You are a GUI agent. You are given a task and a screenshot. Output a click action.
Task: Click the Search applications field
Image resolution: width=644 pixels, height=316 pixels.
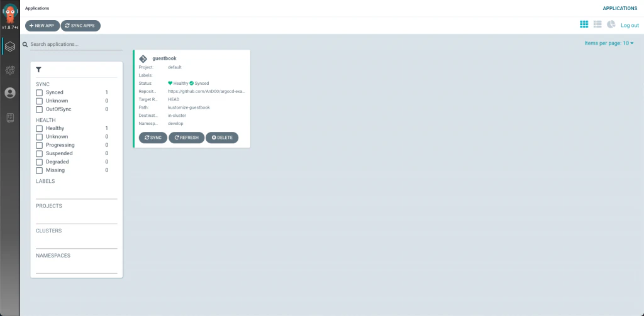tap(76, 45)
